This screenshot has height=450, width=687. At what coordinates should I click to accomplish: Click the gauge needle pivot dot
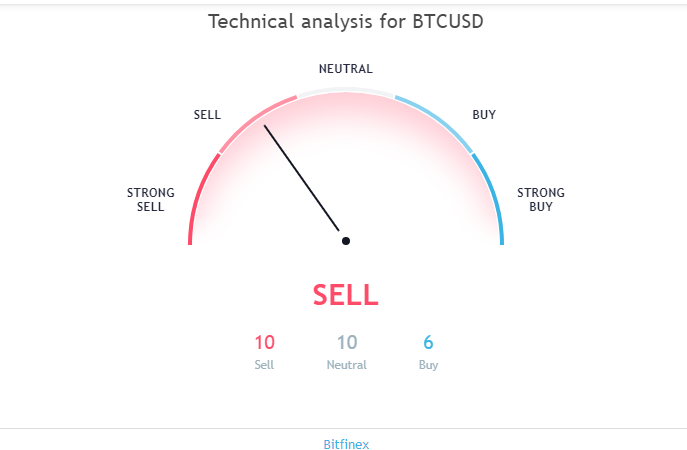[346, 241]
